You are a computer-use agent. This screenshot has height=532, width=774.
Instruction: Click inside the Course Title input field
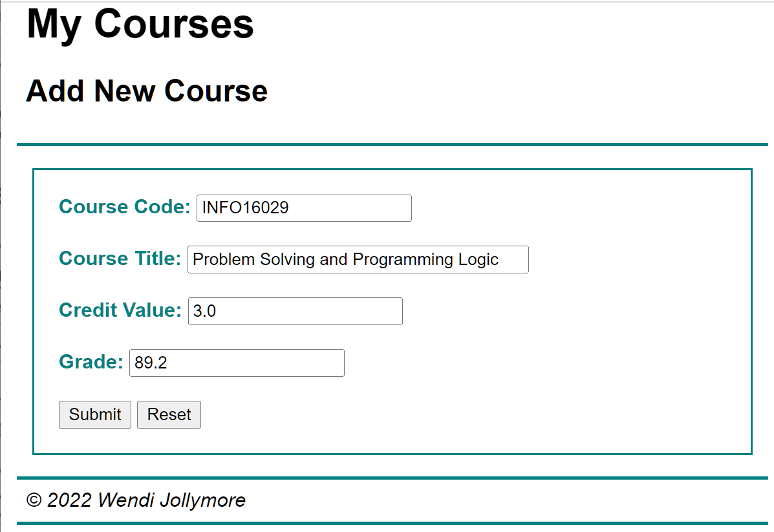358,259
